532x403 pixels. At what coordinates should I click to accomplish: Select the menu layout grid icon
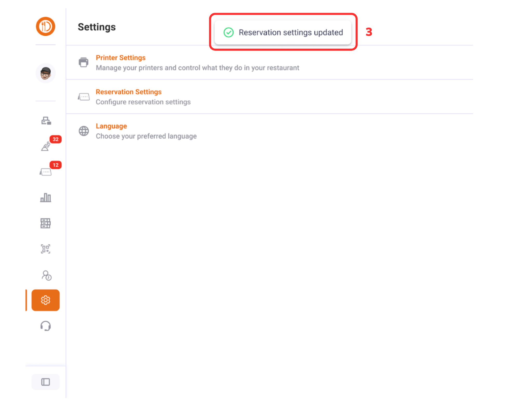[x=45, y=223]
